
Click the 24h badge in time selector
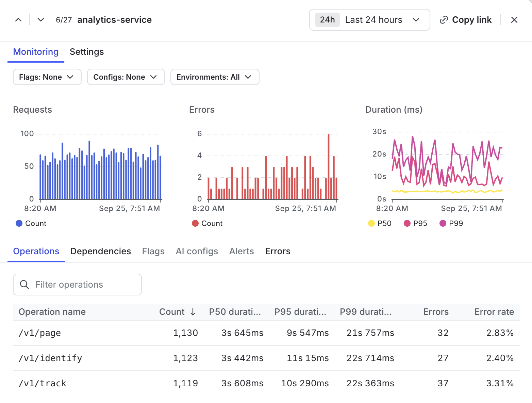click(328, 20)
